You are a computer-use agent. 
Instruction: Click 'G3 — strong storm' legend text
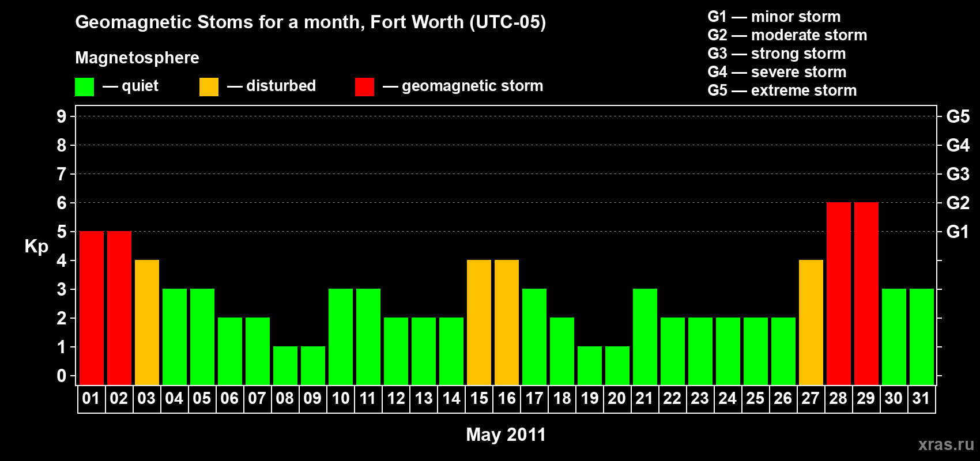point(777,54)
